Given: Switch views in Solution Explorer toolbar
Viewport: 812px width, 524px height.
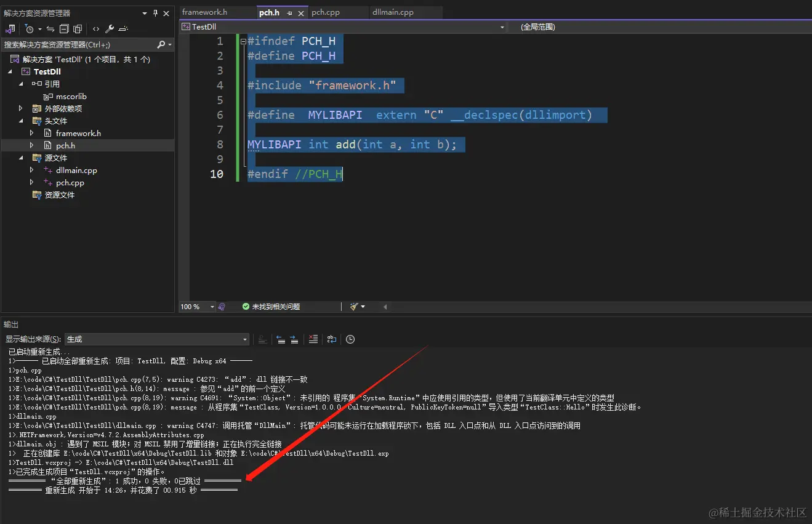Looking at the screenshot, I should (x=10, y=29).
